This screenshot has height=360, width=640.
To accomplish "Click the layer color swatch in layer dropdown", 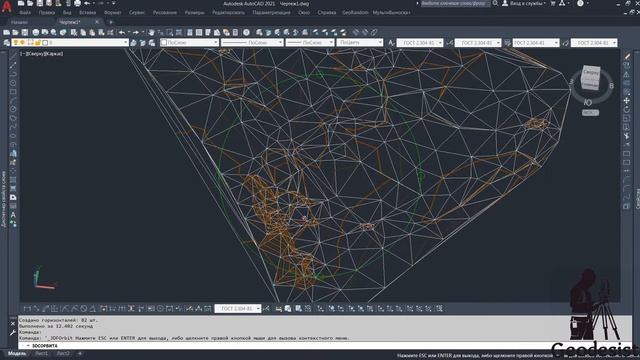I will (45, 42).
